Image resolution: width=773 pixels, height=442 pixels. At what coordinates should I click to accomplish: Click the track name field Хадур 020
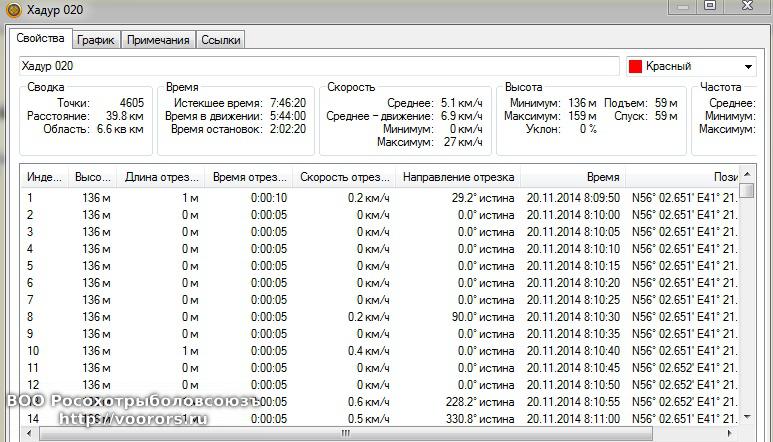click(319, 66)
